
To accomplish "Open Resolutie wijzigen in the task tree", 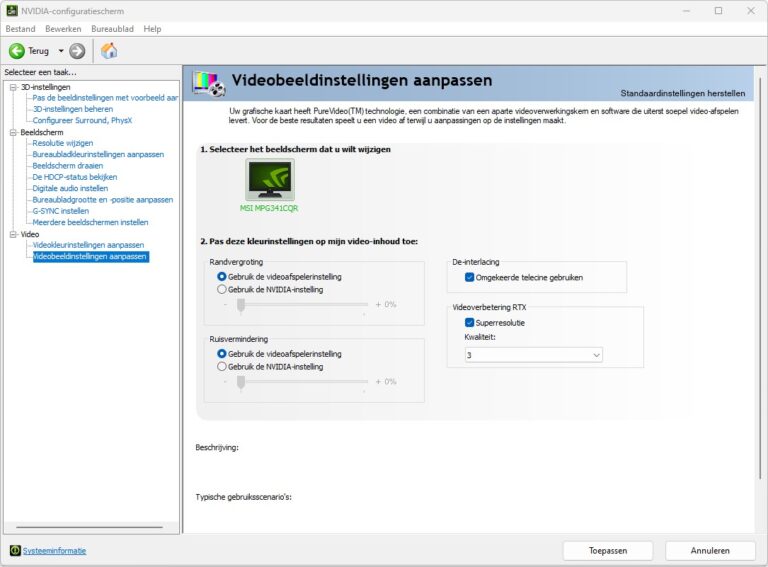I will click(x=62, y=143).
